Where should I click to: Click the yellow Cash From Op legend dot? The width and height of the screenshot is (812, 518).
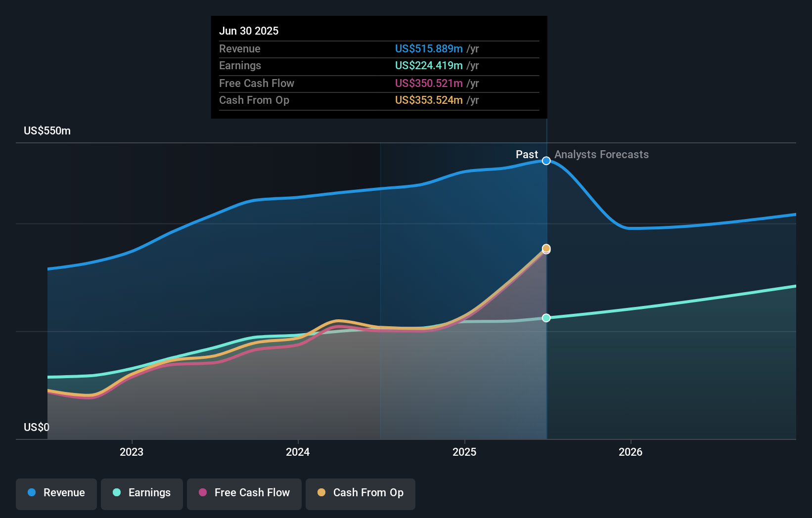coord(321,493)
